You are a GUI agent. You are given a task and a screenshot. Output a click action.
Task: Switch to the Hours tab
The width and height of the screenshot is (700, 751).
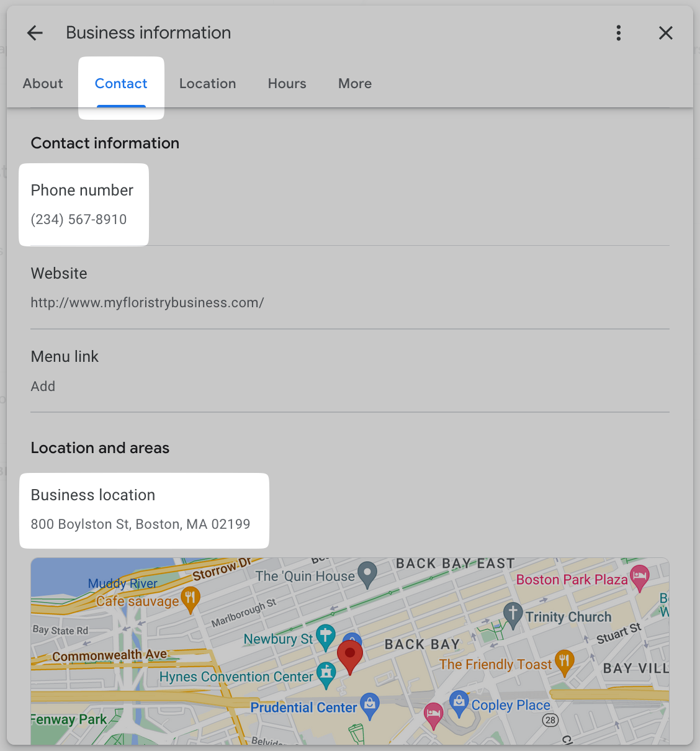[287, 83]
